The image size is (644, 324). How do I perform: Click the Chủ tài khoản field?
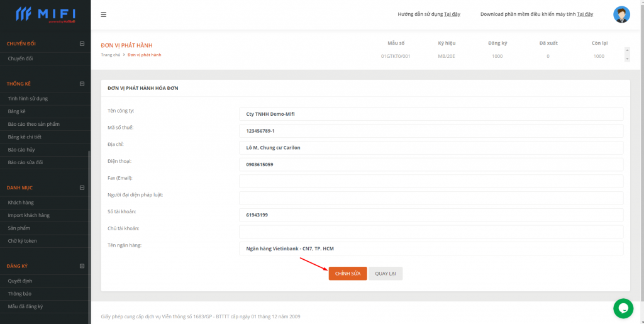click(431, 232)
